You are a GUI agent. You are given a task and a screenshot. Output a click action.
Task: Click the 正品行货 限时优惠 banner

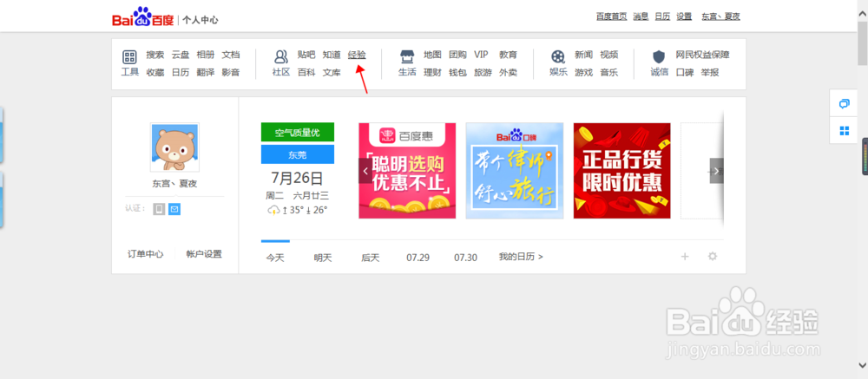(621, 170)
